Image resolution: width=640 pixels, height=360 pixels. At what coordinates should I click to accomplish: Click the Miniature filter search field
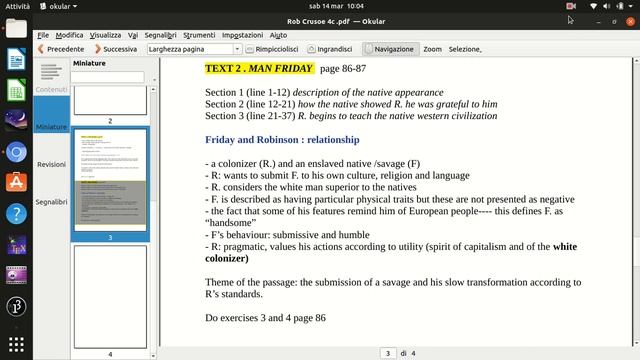[x=107, y=77]
